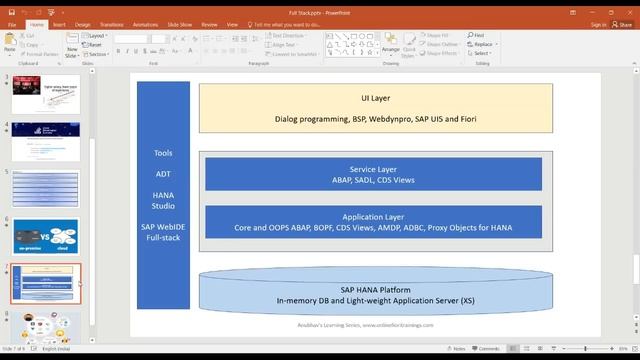Viewport: 640px width, 360px height.
Task: Apply bold formatting
Action: 118,51
